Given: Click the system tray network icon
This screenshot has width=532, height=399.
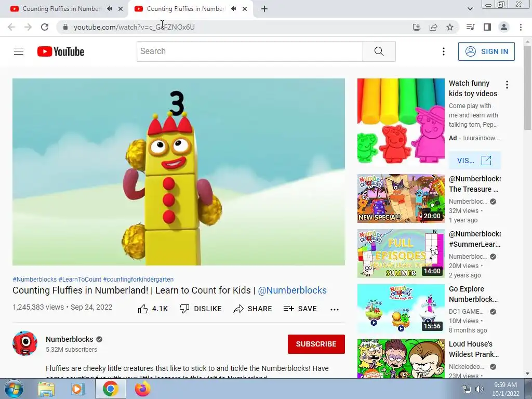Looking at the screenshot, I should (x=467, y=389).
